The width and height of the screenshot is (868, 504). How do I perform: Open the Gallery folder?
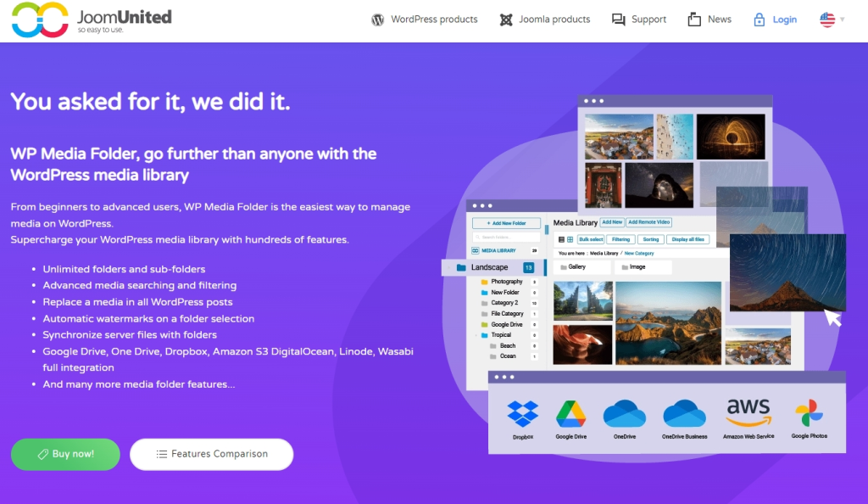pos(581,267)
